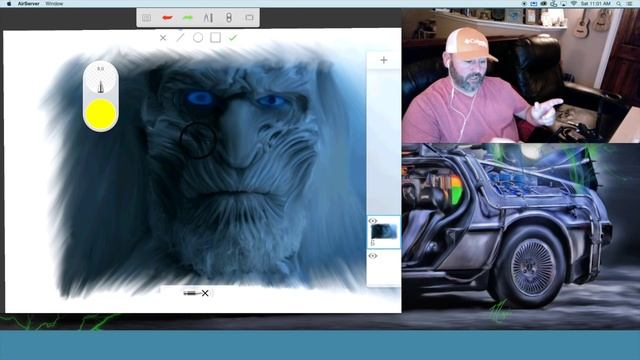The width and height of the screenshot is (640, 360).
Task: Open Notification Center in menu bar
Action: pyautogui.click(x=630, y=4)
